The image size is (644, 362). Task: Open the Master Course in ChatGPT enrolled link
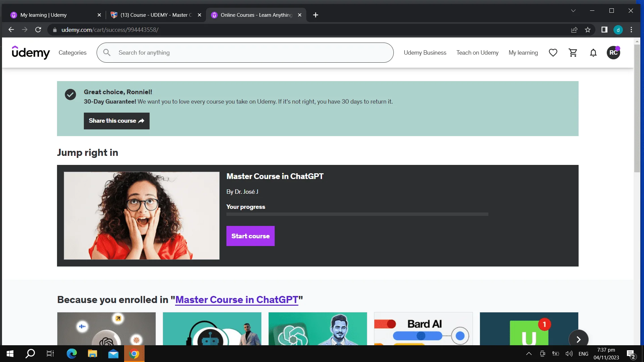(x=237, y=300)
